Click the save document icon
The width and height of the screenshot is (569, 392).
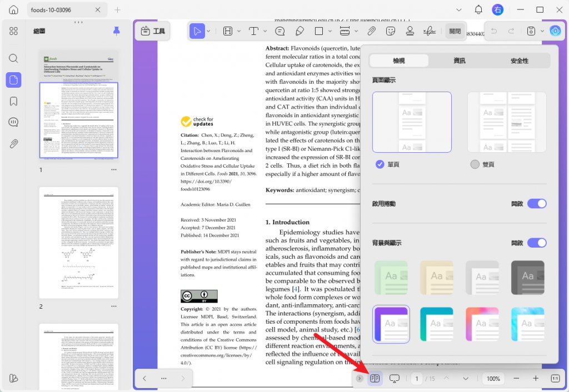coord(531,31)
